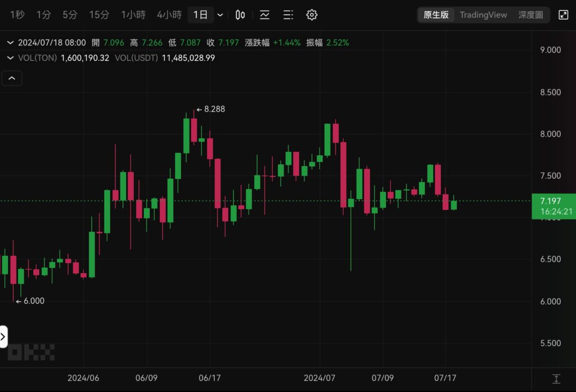Collapse the indicator legend with up chevron
This screenshot has height=392, width=576.
point(12,78)
